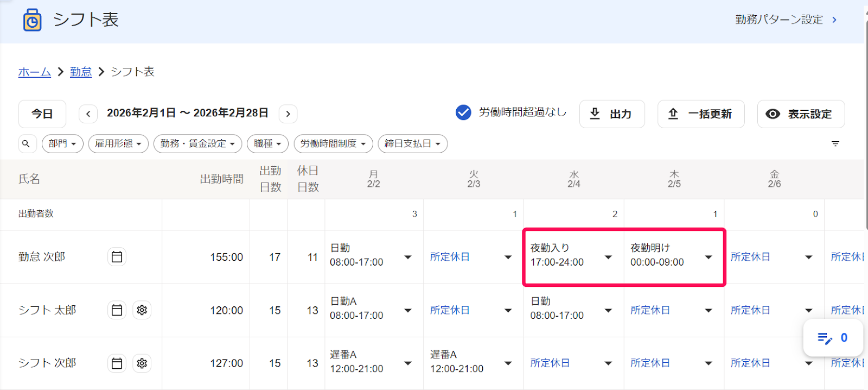Open 表示設定 eye button
Image resolution: width=868 pixels, height=390 pixels.
click(x=801, y=114)
